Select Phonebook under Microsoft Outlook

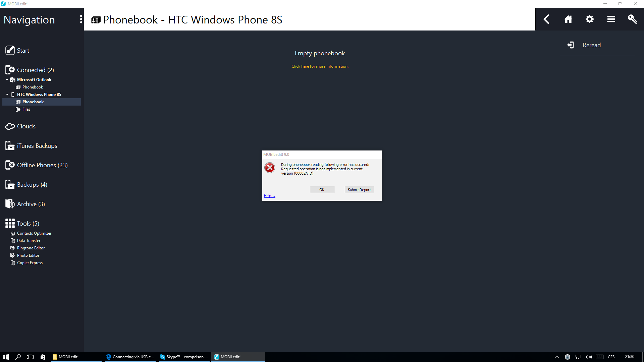(x=33, y=87)
